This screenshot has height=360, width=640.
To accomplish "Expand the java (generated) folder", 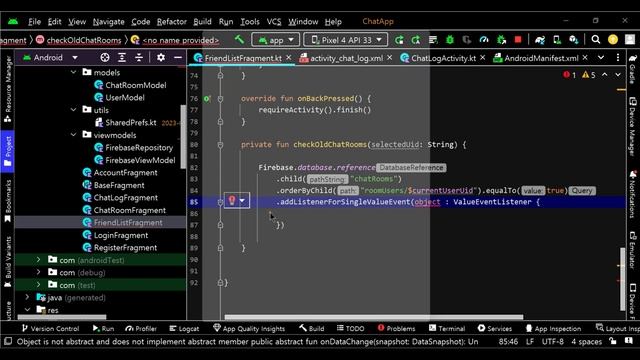I will [27, 297].
